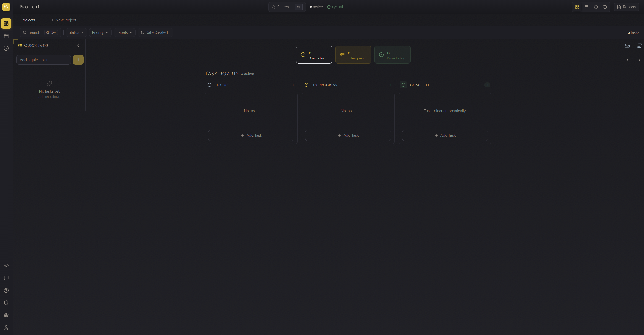Open the calendar icon in left sidebar
644x335 pixels.
pos(6,36)
